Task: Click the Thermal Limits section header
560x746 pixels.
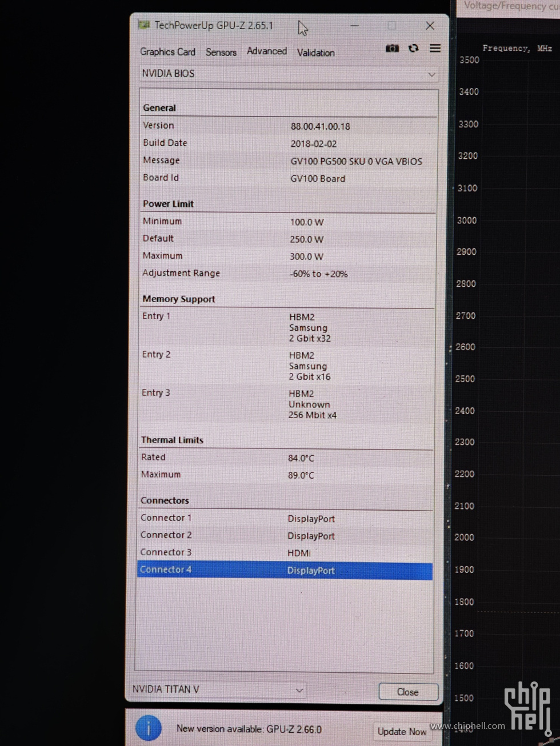Action: (172, 440)
